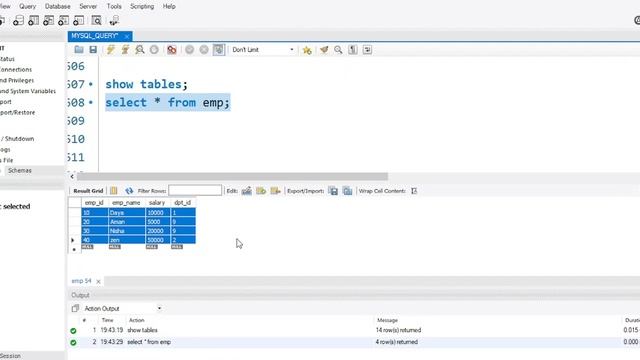The height and width of the screenshot is (360, 640).
Task: Save the script to file icon
Action: [x=93, y=50]
